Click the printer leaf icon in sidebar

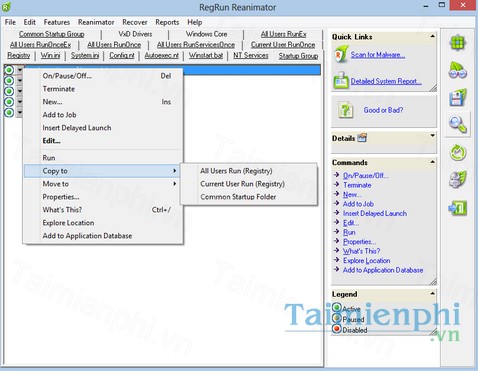coord(458,180)
